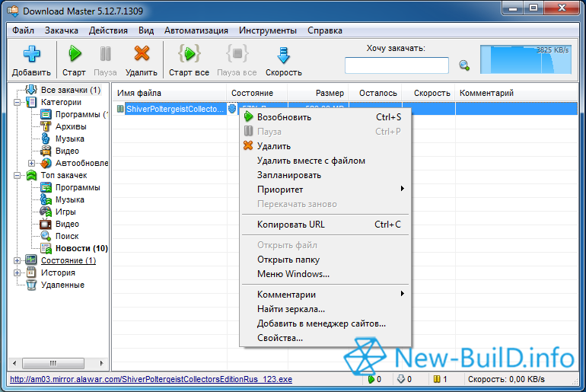Sort by the Имя файла column header
This screenshot has width=586, height=392.
169,93
